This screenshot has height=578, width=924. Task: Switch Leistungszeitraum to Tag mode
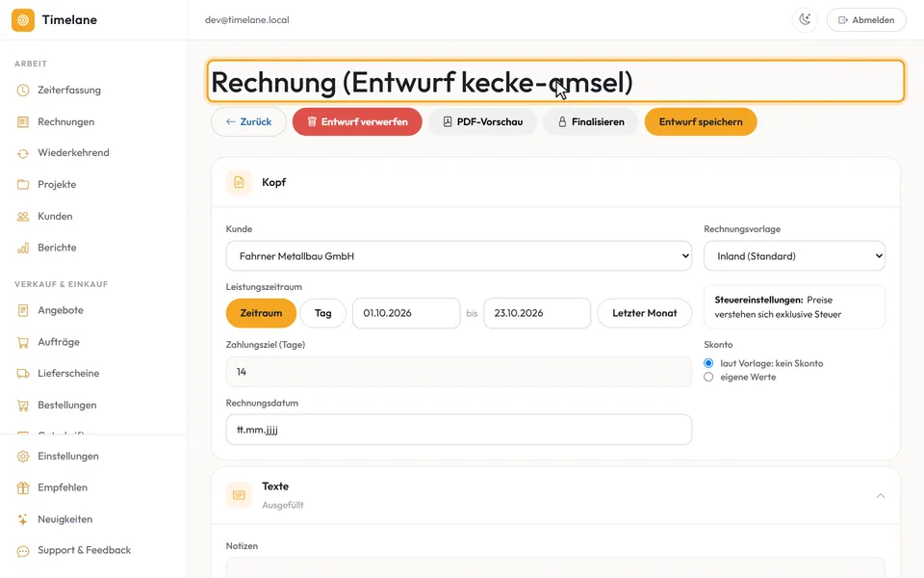323,313
